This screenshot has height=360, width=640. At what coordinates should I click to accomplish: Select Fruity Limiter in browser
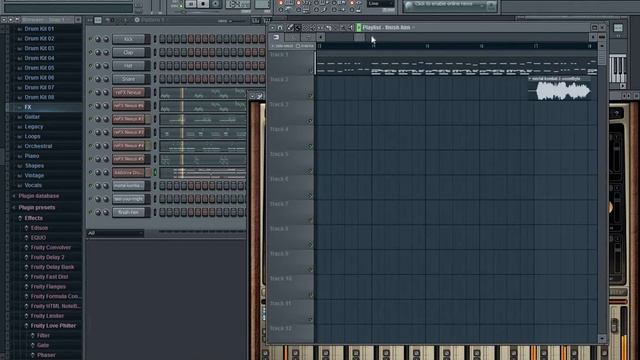pyautogui.click(x=47, y=316)
